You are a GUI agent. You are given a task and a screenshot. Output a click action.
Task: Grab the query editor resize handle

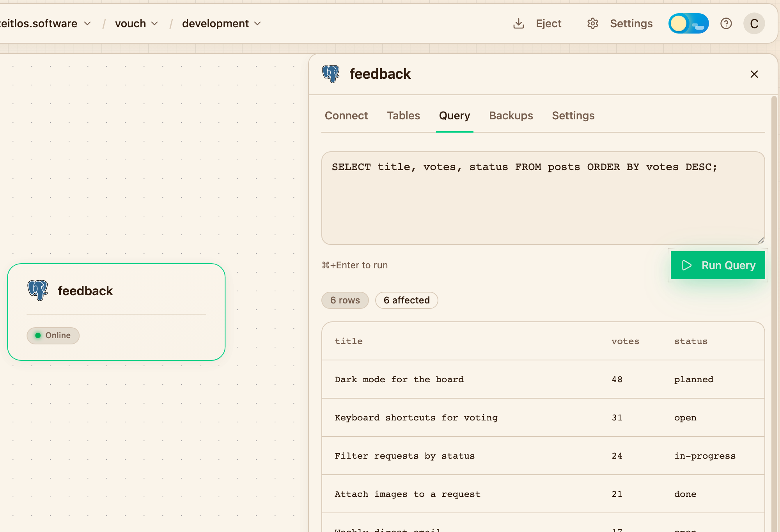coord(760,241)
